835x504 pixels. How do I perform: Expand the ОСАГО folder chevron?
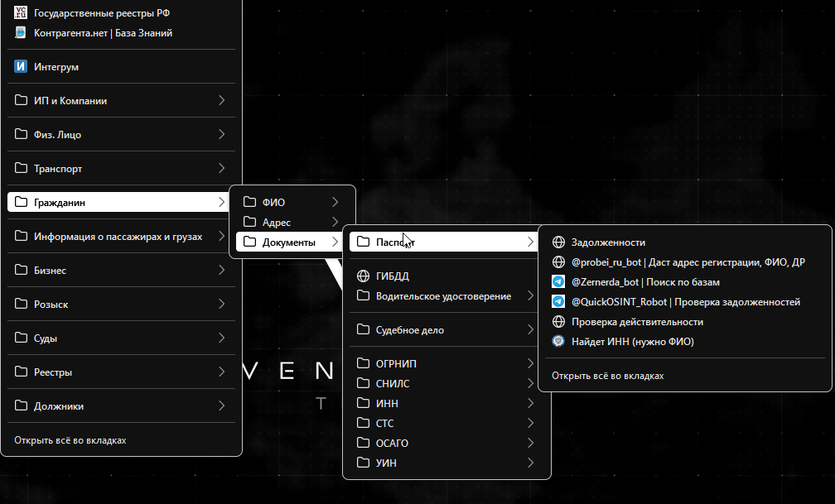pos(530,443)
